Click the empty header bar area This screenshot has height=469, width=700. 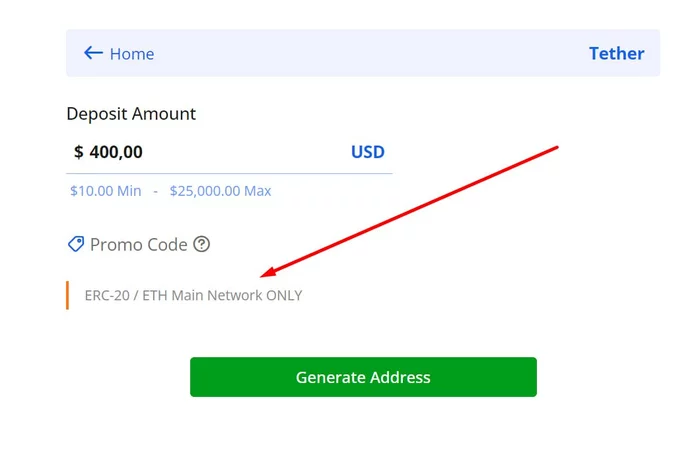click(370, 54)
